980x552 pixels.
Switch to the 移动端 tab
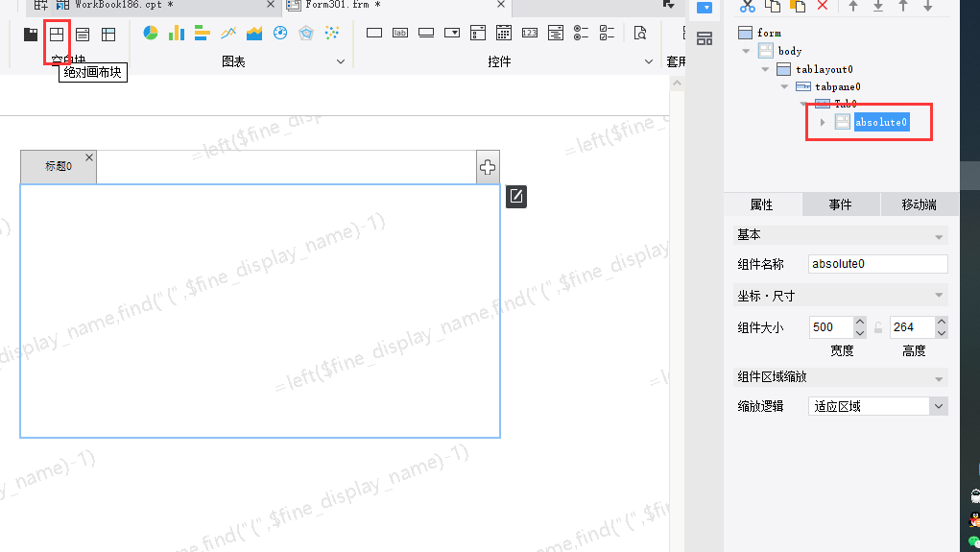(919, 204)
